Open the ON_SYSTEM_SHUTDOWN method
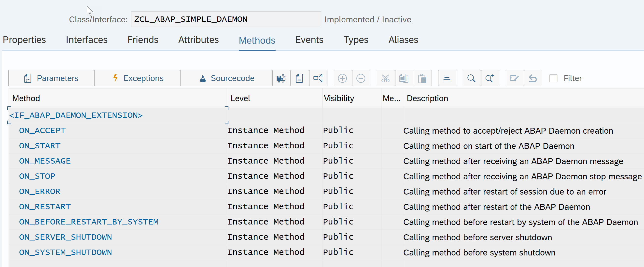Image resolution: width=644 pixels, height=267 pixels. click(65, 253)
